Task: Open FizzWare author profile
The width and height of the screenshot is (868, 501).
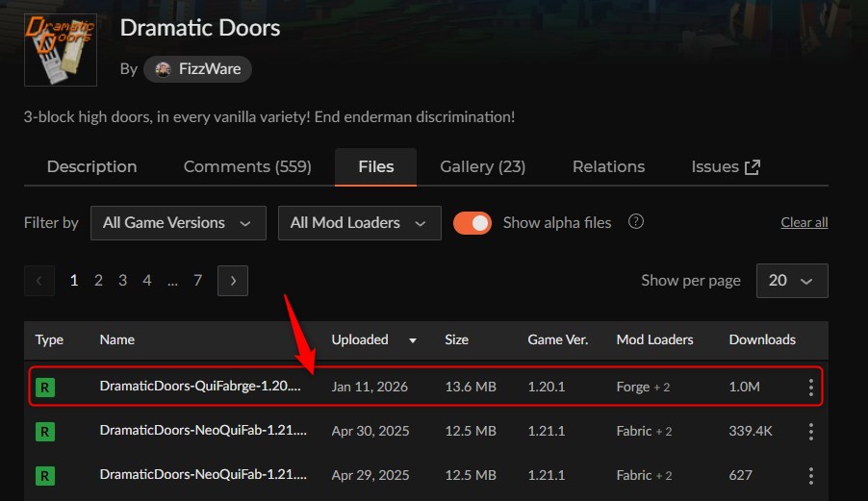Action: (197, 69)
